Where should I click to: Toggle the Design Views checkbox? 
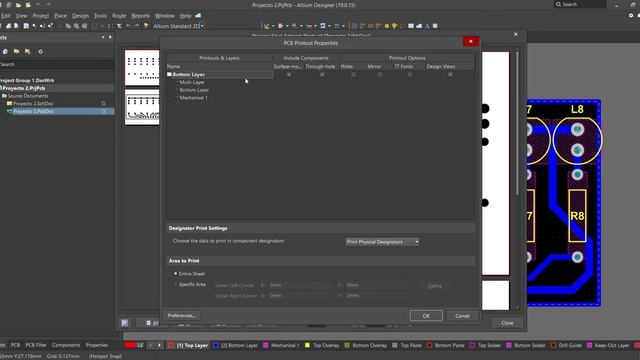click(x=450, y=75)
